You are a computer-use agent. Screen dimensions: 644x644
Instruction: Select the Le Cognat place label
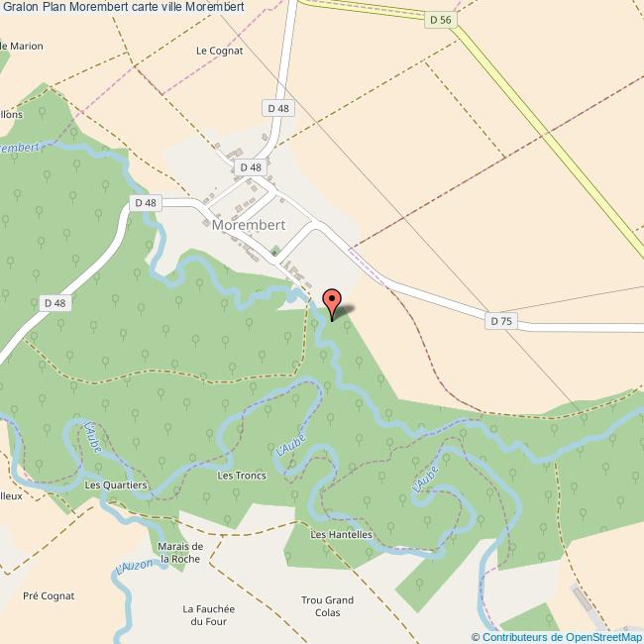[219, 51]
